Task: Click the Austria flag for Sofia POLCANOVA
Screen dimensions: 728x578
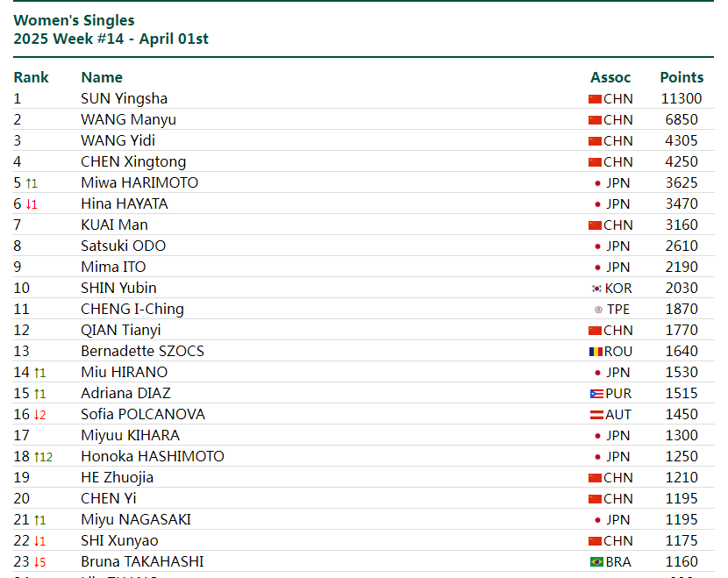Action: point(596,415)
